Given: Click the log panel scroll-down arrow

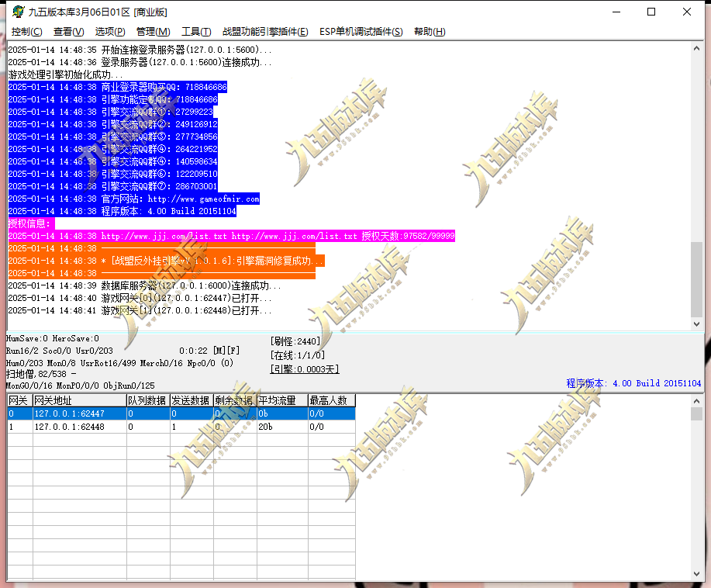Looking at the screenshot, I should click(x=696, y=324).
